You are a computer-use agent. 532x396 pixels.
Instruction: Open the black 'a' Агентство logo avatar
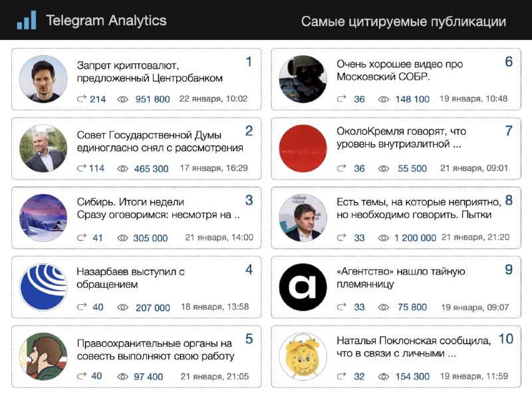(303, 287)
